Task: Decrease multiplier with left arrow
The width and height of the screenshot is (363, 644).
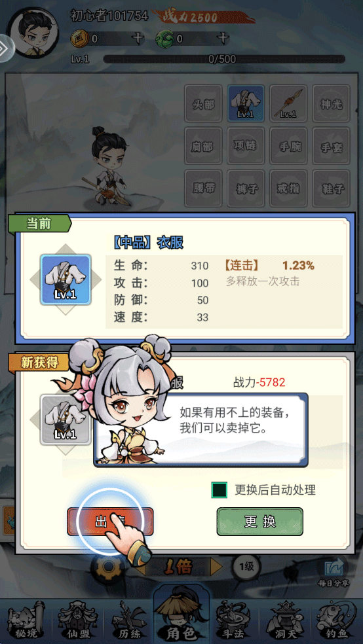Action: [140, 567]
